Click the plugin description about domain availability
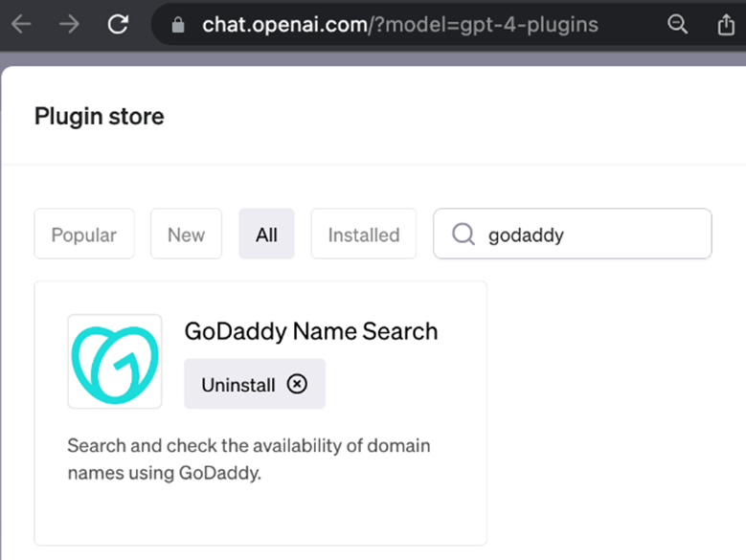746x560 pixels. tap(249, 459)
